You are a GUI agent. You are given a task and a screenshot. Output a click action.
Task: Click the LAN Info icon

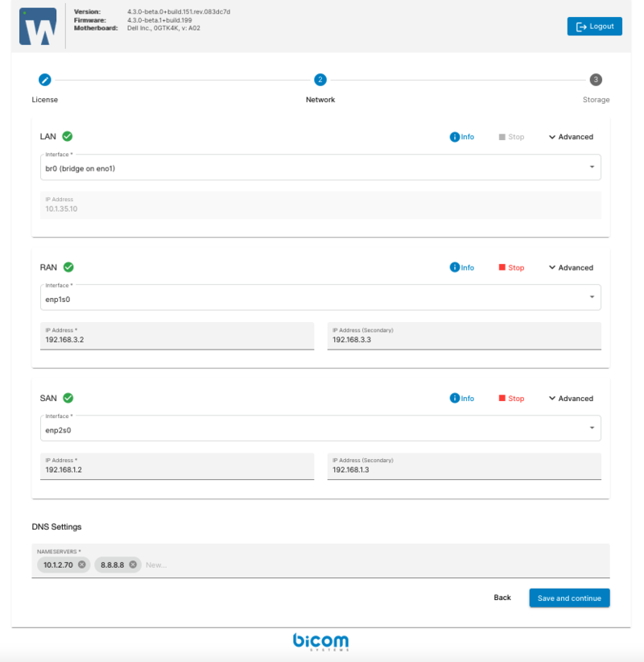455,137
